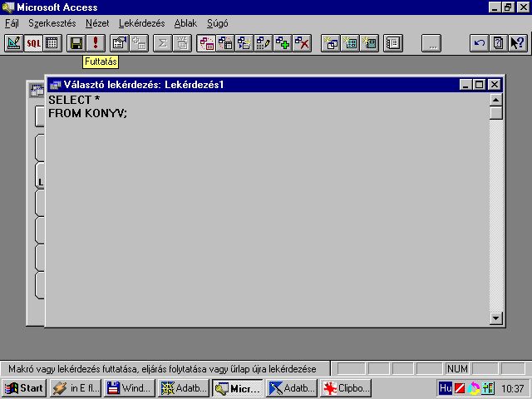This screenshot has height=399, width=532.
Task: Switch to Datasheet view grid icon
Action: [x=52, y=43]
